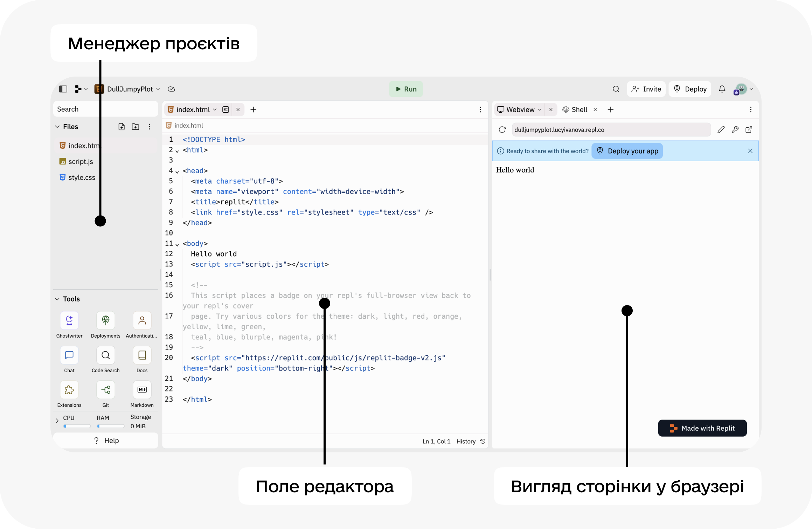Expand the CPU and RAM resources panel

pyautogui.click(x=57, y=421)
